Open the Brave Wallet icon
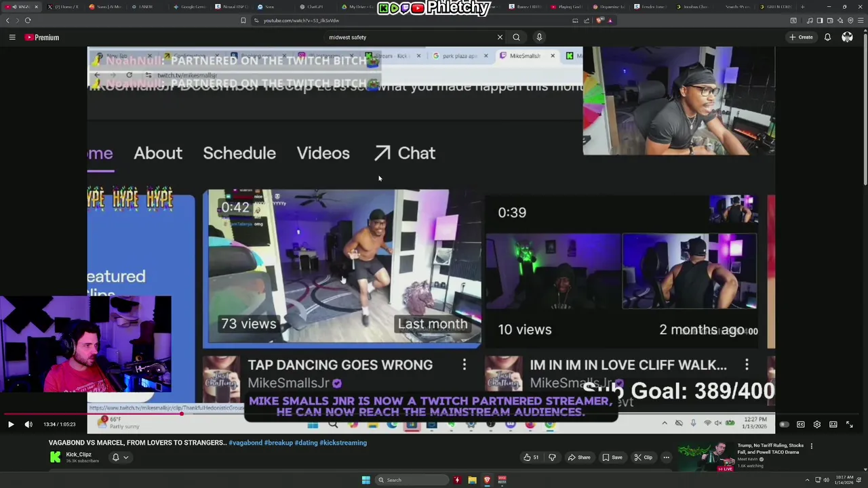This screenshot has width=868, height=488. [829, 20]
